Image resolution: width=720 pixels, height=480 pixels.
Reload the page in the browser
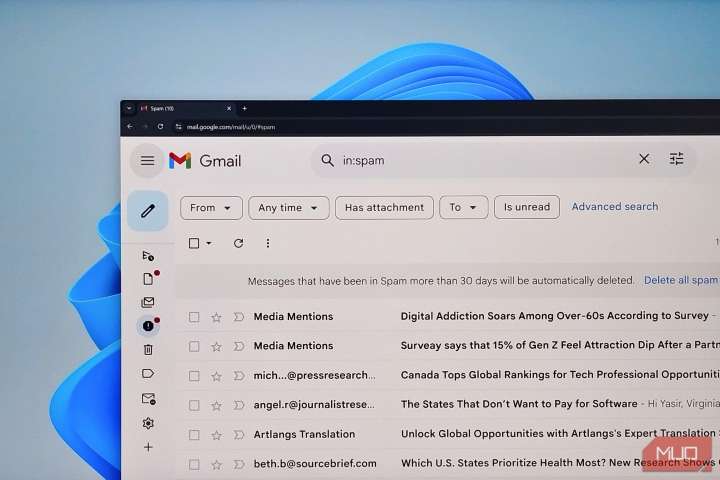pos(160,126)
